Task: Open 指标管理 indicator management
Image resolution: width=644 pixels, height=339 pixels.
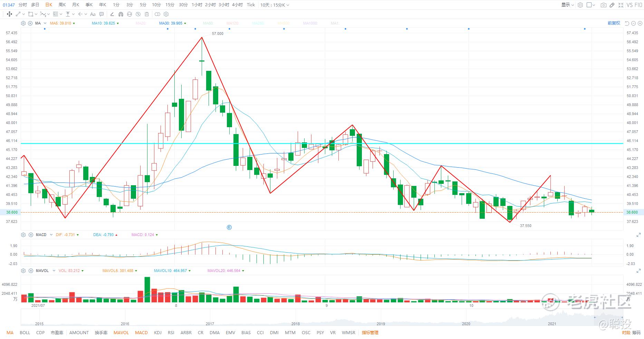Action: [x=370, y=333]
